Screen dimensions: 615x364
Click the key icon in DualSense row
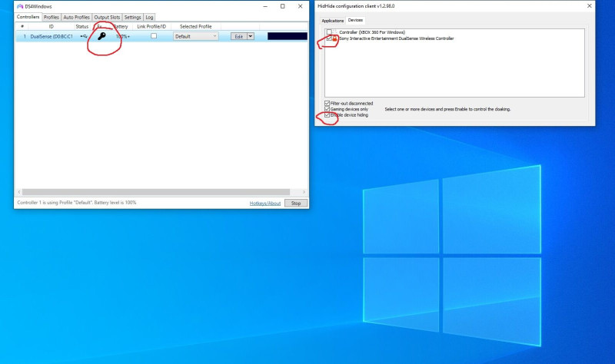[101, 36]
